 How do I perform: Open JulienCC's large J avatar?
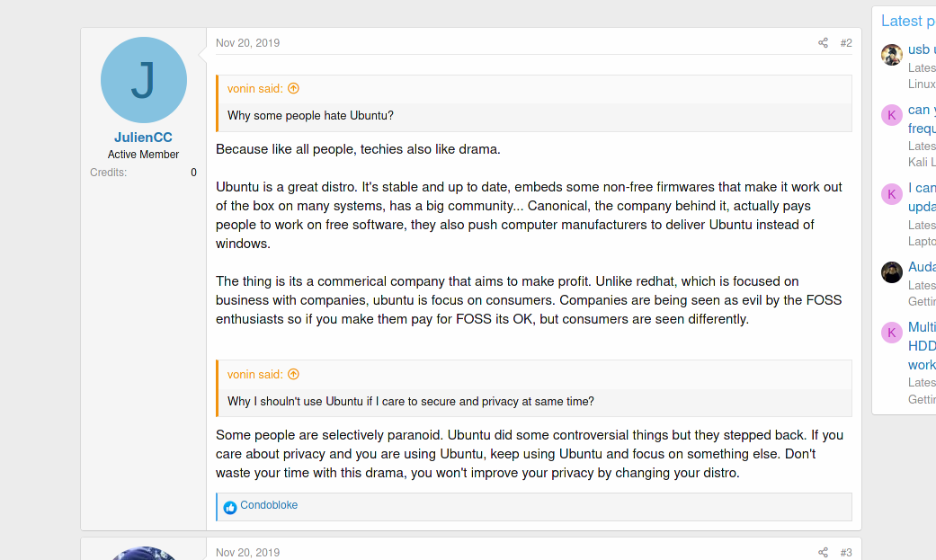coord(143,80)
